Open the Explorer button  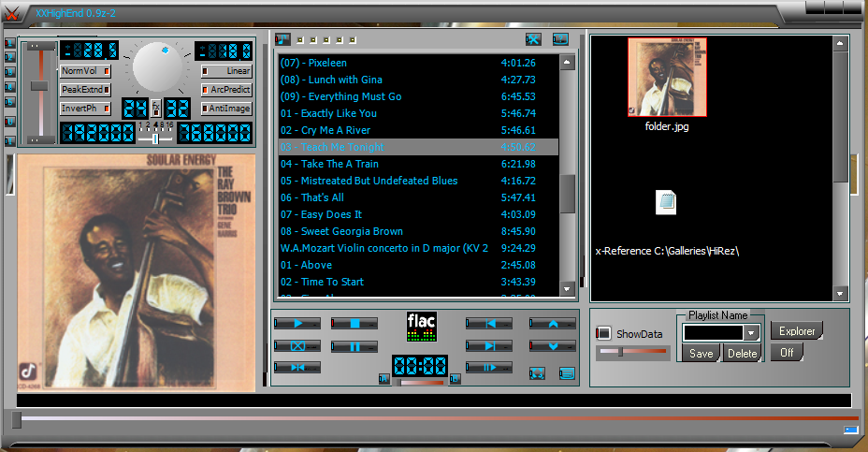[x=797, y=331]
